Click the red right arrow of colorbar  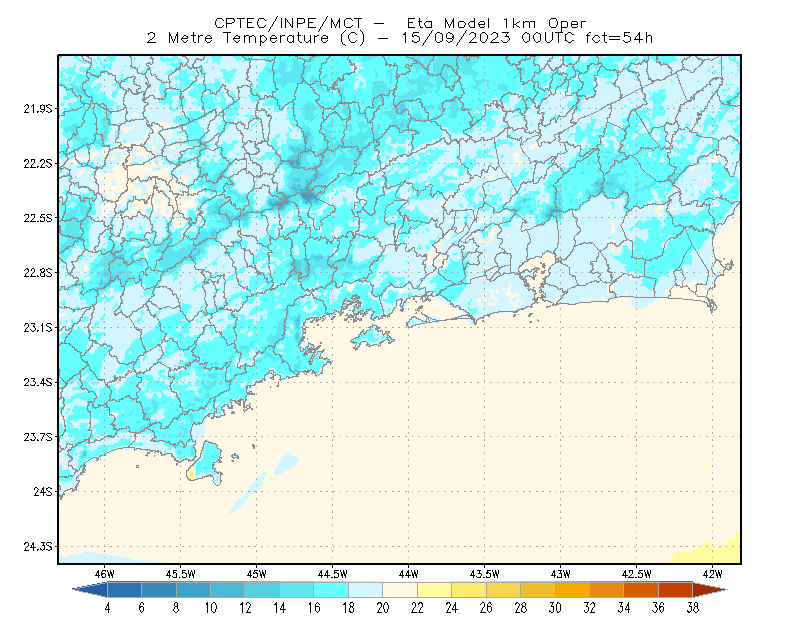tap(710, 590)
